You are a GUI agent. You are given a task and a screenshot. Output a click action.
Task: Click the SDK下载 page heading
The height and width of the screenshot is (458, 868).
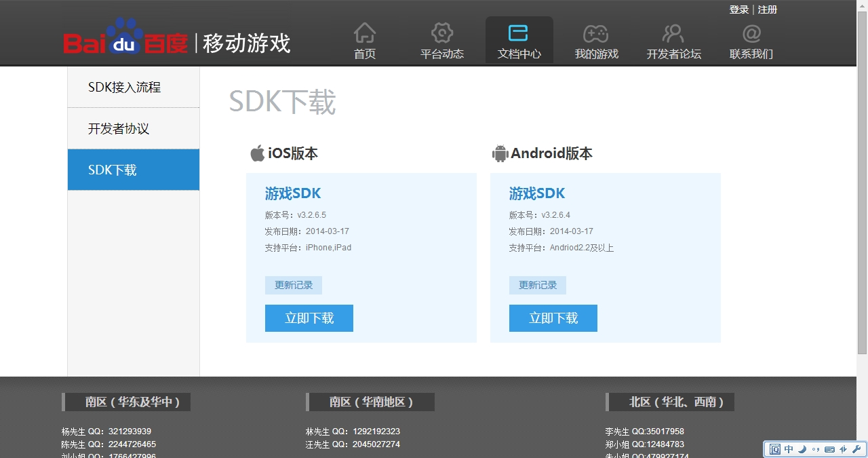coord(282,102)
